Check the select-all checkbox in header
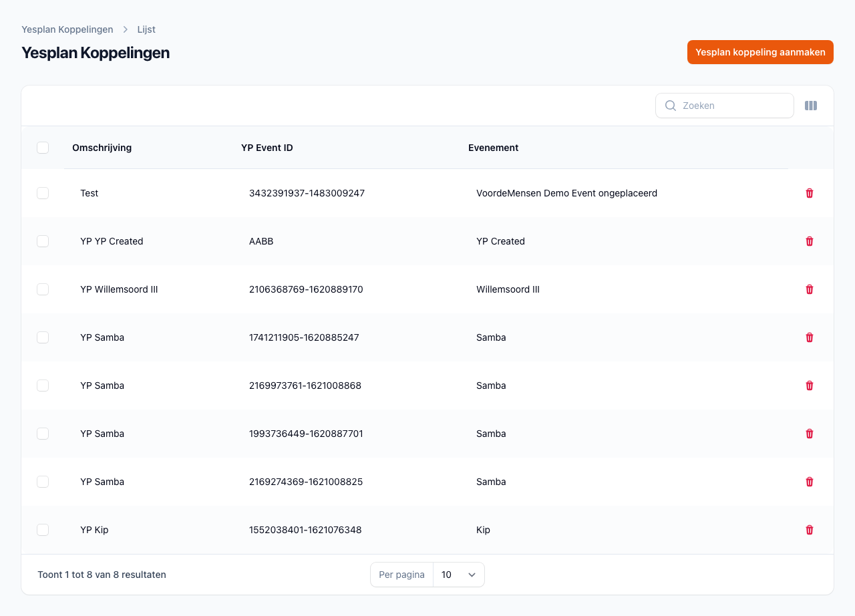The image size is (855, 616). pyautogui.click(x=43, y=148)
